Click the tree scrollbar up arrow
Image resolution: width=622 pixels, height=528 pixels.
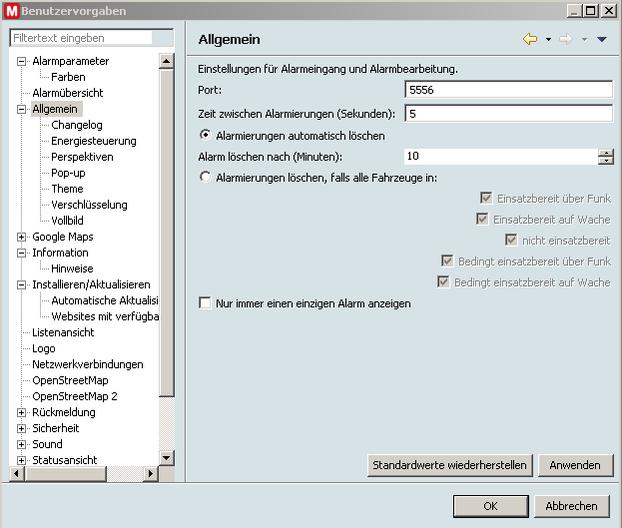(x=168, y=60)
